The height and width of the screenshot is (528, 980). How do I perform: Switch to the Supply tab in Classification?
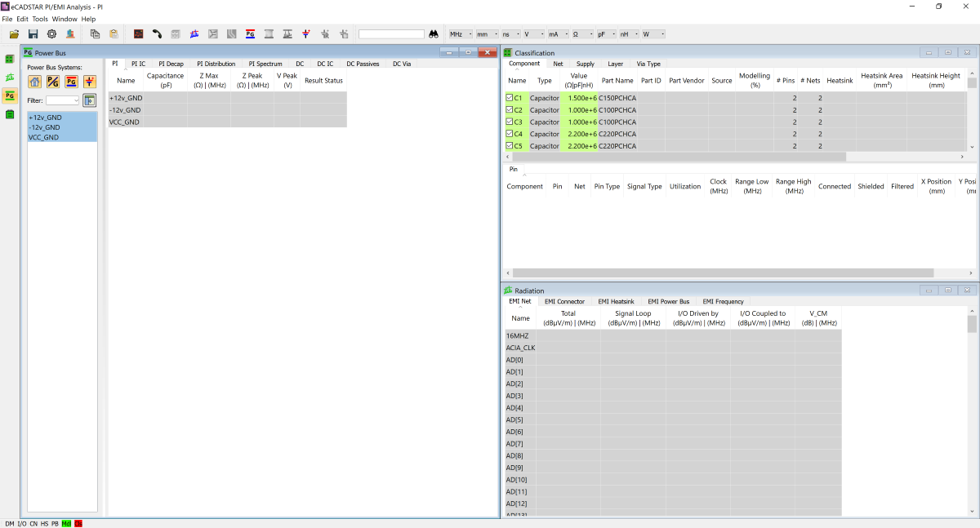click(585, 64)
